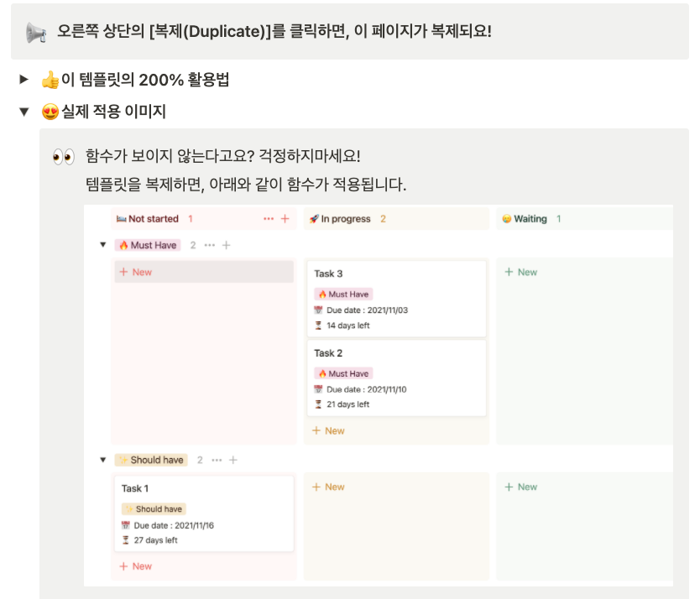Click the eyes emoji icon in the callout
Screen dimensions: 700x599
coord(64,157)
